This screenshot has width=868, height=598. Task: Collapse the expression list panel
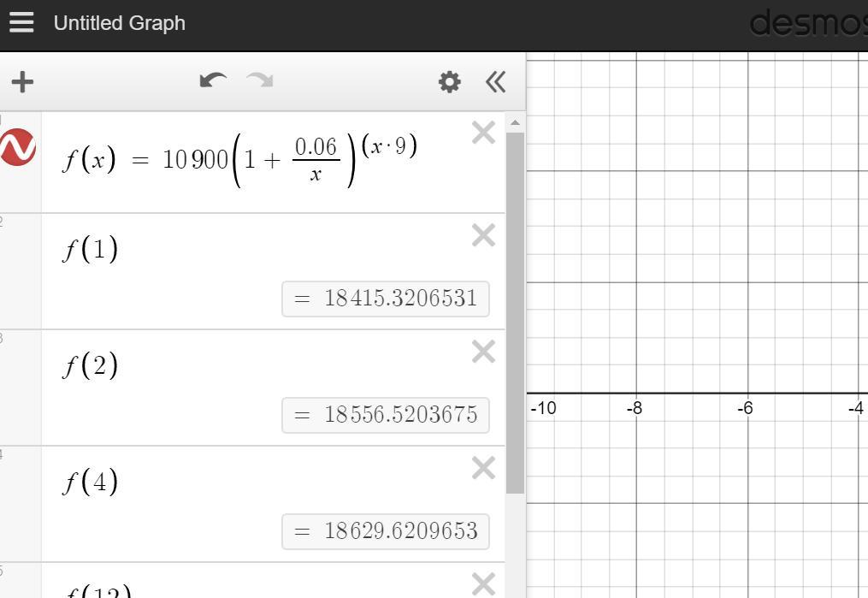tap(495, 82)
